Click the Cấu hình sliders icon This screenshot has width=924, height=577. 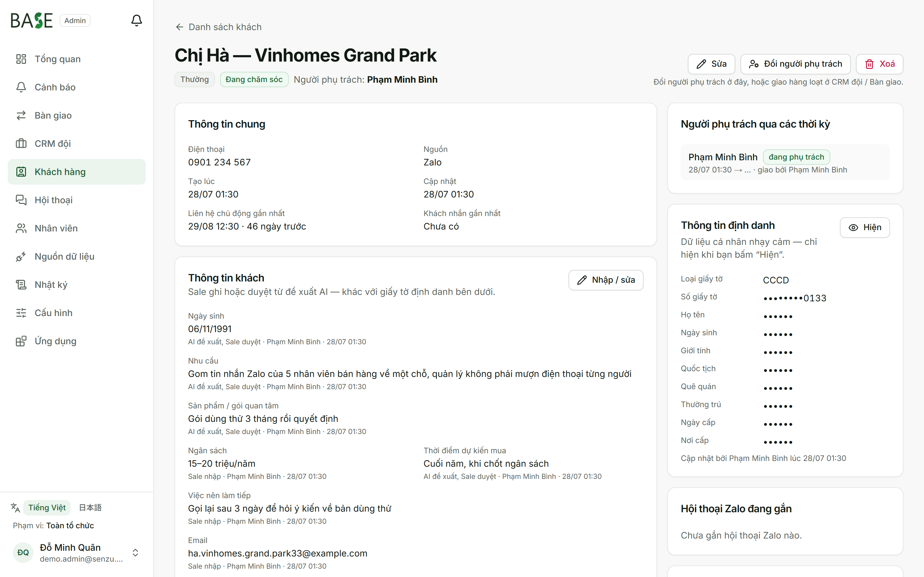pos(21,313)
